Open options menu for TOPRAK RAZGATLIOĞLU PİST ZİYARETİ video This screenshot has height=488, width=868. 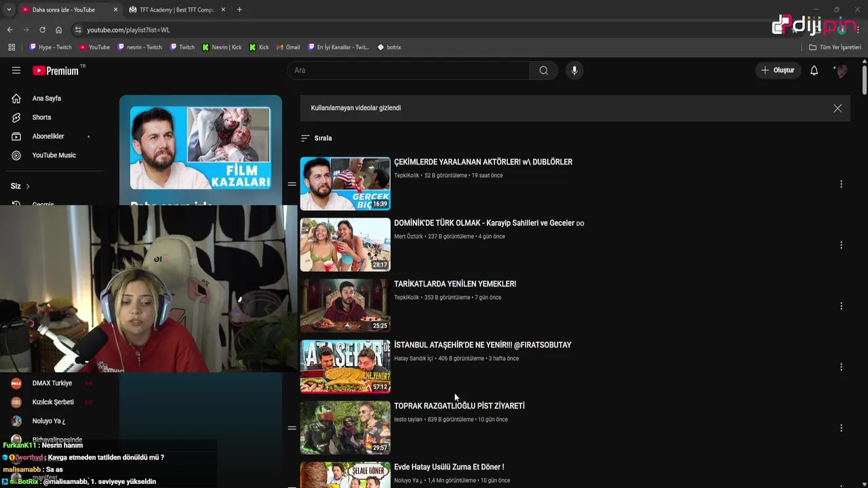pyautogui.click(x=841, y=428)
